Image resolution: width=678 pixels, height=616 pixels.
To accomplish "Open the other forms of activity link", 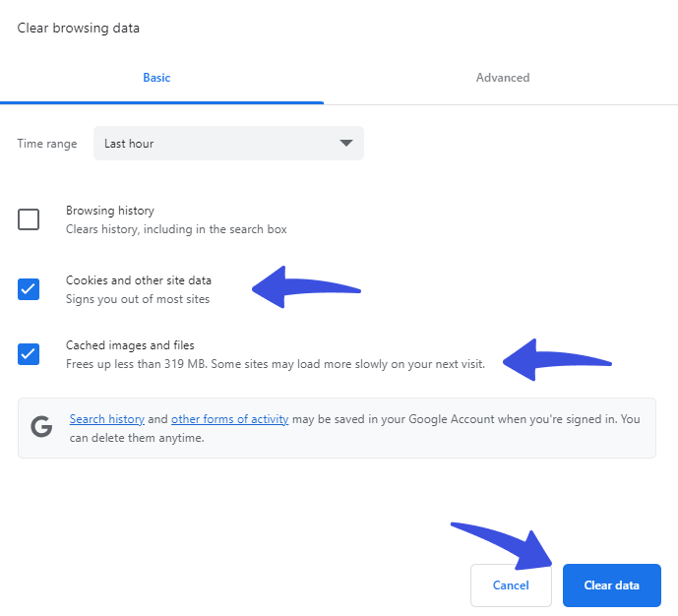I will pos(229,419).
